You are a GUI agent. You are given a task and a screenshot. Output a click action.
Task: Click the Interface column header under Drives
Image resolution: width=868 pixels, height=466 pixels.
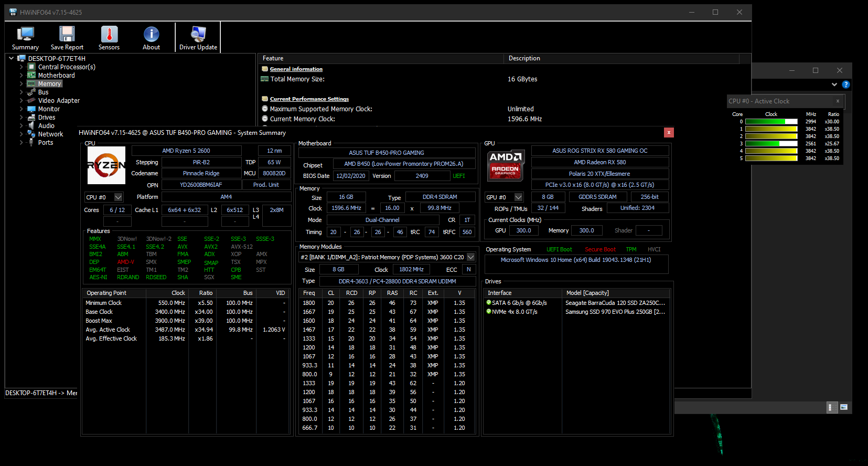pyautogui.click(x=523, y=293)
